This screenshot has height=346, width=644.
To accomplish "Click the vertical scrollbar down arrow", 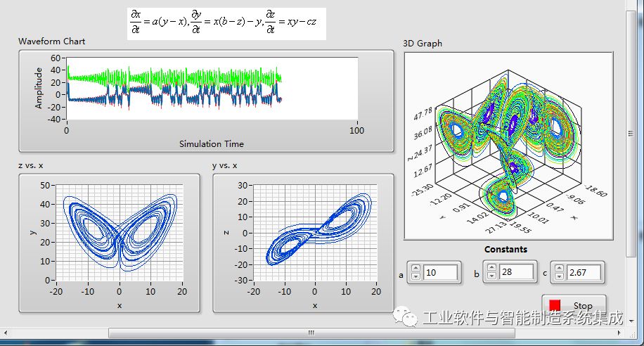I will click(631, 321).
